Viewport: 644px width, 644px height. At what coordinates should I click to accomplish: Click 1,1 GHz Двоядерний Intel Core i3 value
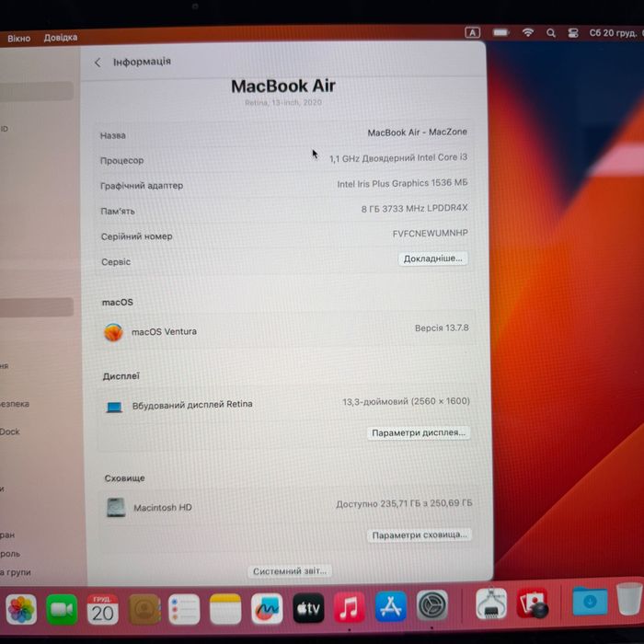click(398, 157)
